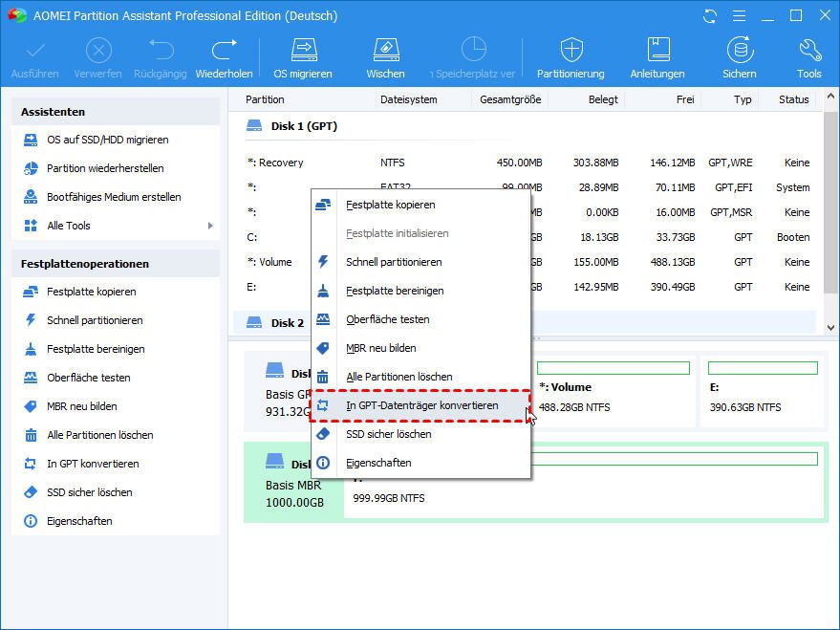Open the Anleitungen toolbar item

tap(657, 58)
